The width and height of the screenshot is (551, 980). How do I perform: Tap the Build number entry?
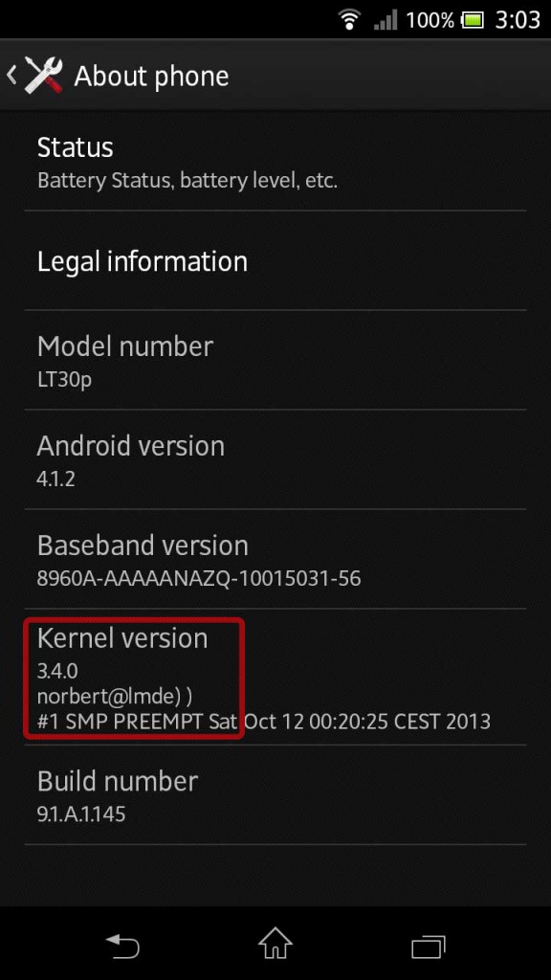(275, 795)
